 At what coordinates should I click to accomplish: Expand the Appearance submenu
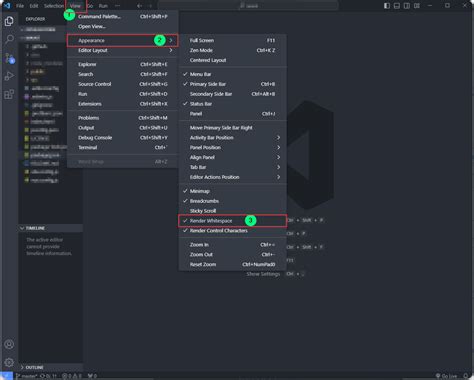click(122, 40)
